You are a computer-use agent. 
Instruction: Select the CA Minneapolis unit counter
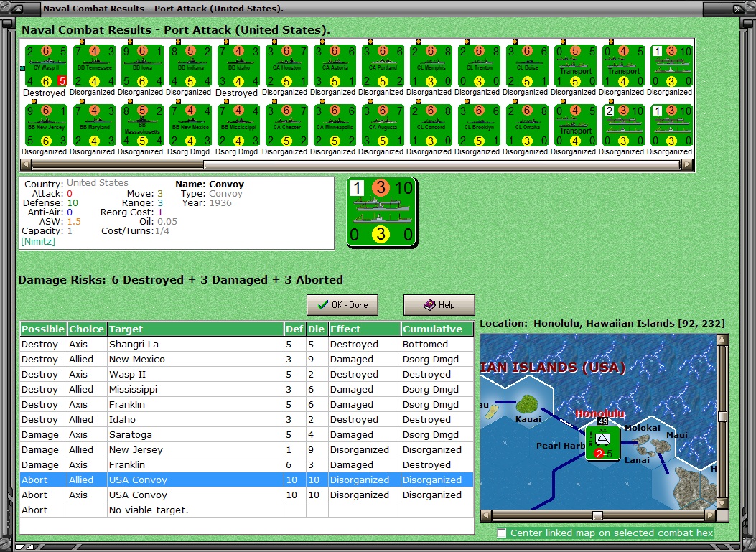click(335, 126)
